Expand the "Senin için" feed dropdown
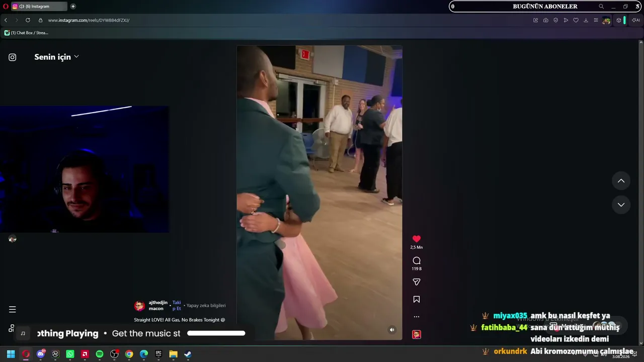This screenshot has height=362, width=644. pos(56,57)
